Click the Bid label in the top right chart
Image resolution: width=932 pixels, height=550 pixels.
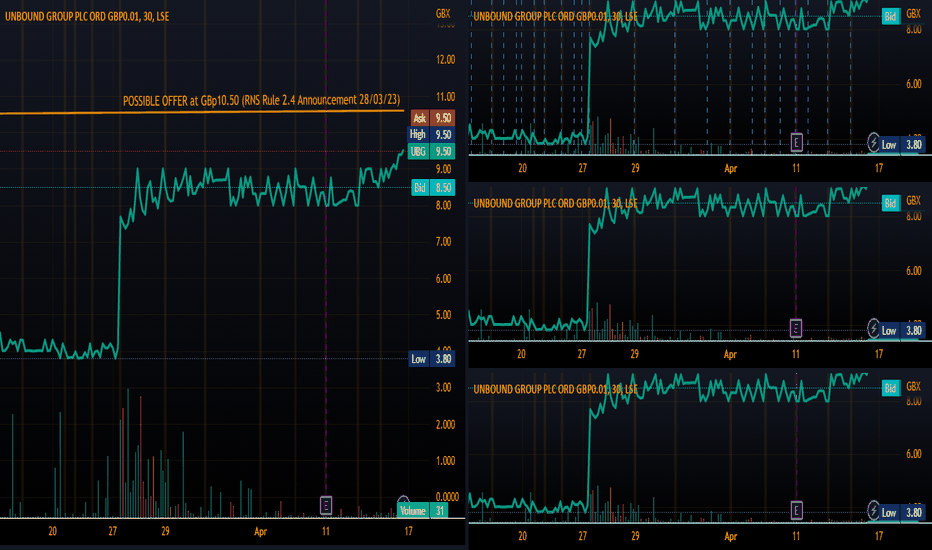tap(890, 16)
